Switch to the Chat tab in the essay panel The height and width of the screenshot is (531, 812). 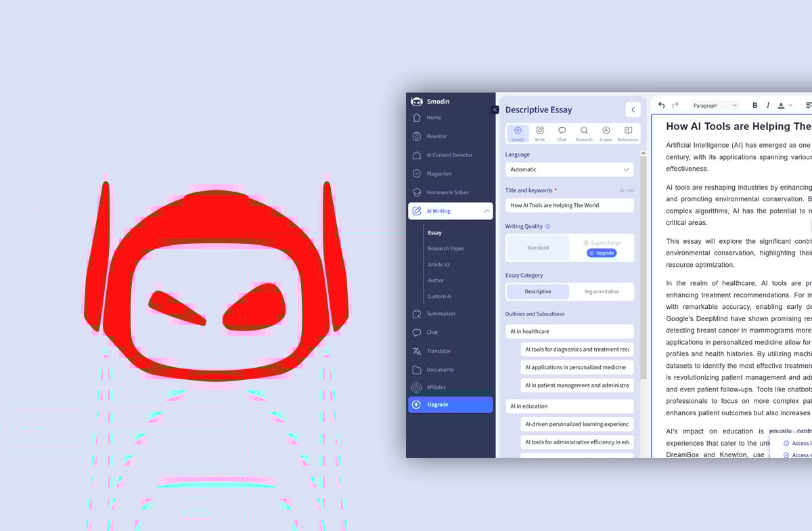tap(562, 133)
